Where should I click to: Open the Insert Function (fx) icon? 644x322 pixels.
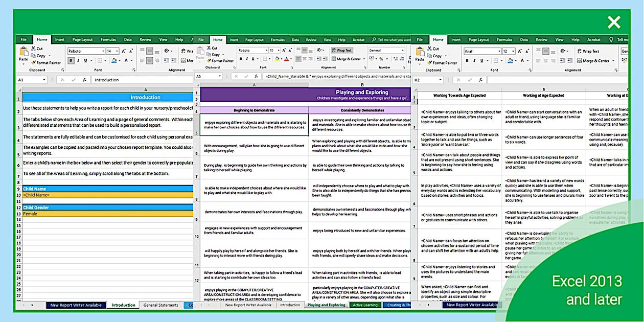coord(84,80)
